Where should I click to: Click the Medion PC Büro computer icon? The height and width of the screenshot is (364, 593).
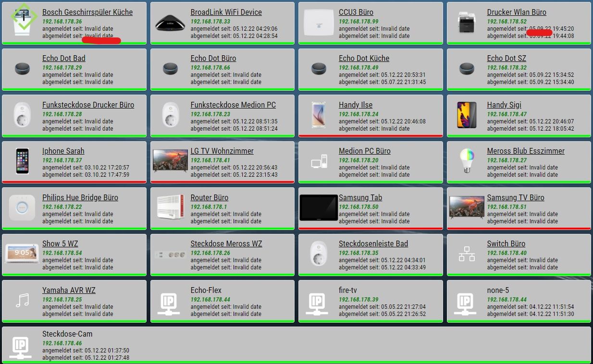[x=319, y=162]
